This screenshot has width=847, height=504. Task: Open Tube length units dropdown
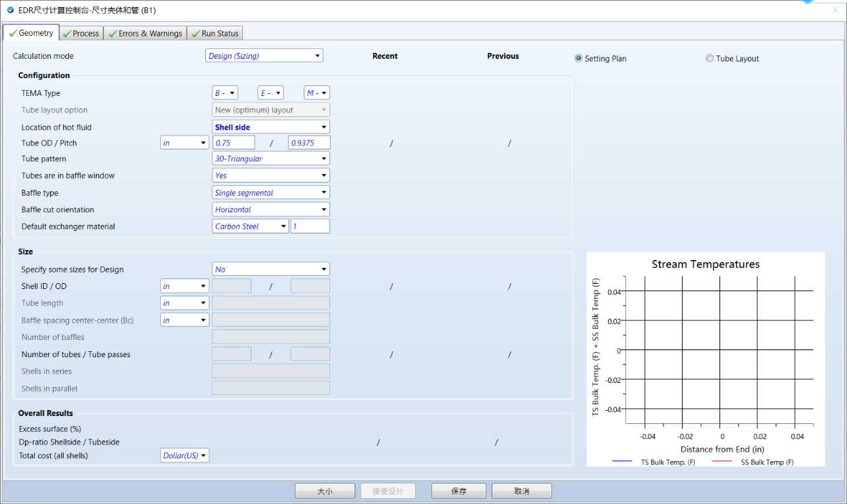pos(185,303)
